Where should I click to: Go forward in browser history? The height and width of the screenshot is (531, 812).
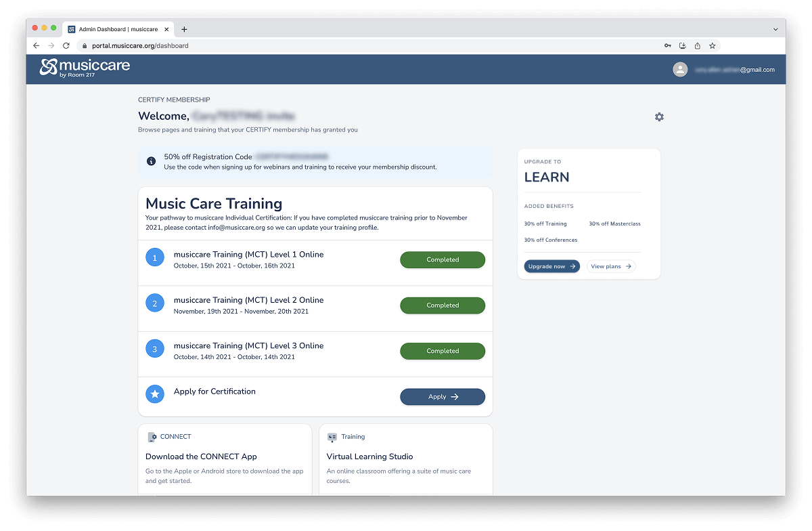click(51, 45)
